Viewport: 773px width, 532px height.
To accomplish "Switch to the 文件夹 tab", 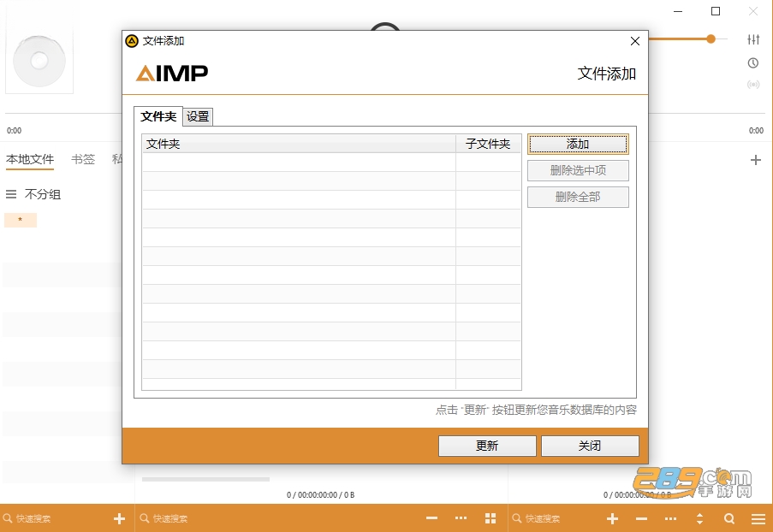I will click(x=158, y=116).
